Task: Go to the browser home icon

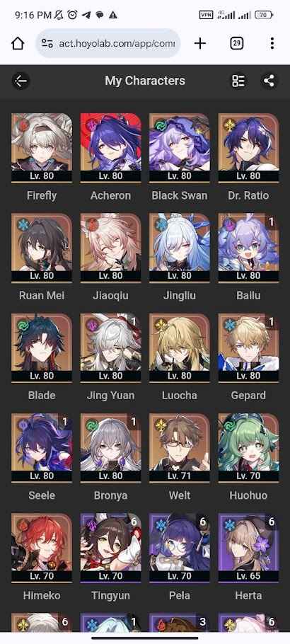Action: point(18,43)
